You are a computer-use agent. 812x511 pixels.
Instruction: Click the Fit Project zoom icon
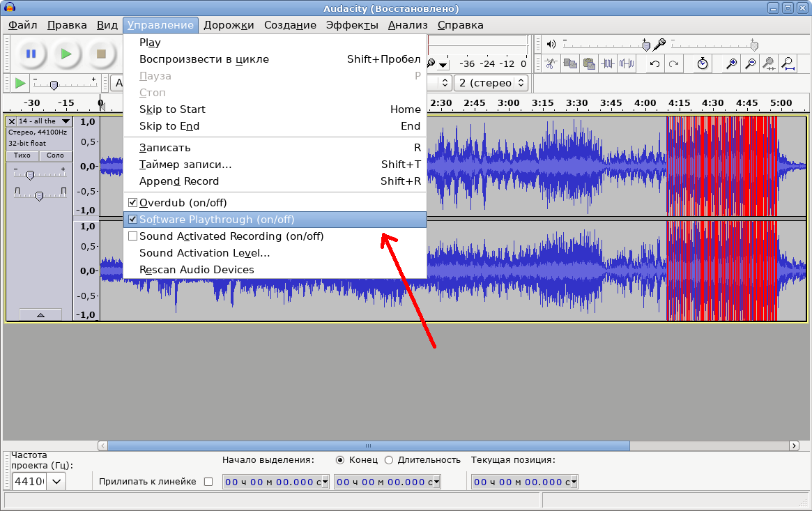[x=787, y=63]
